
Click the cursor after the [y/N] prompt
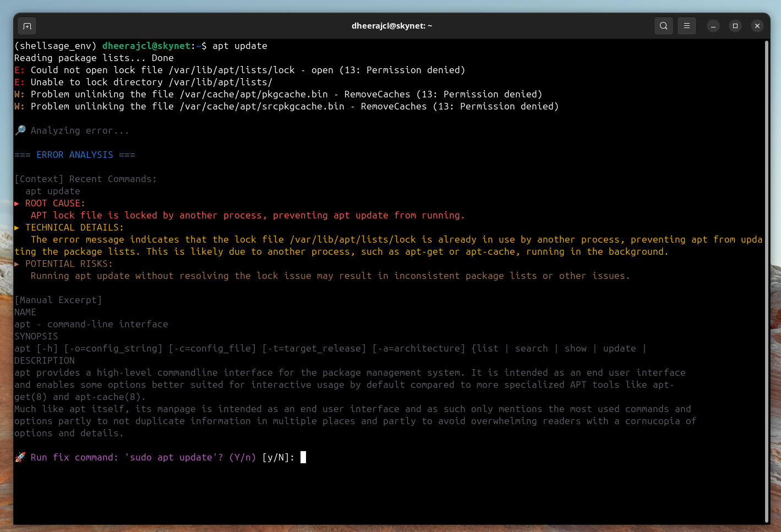pos(303,457)
